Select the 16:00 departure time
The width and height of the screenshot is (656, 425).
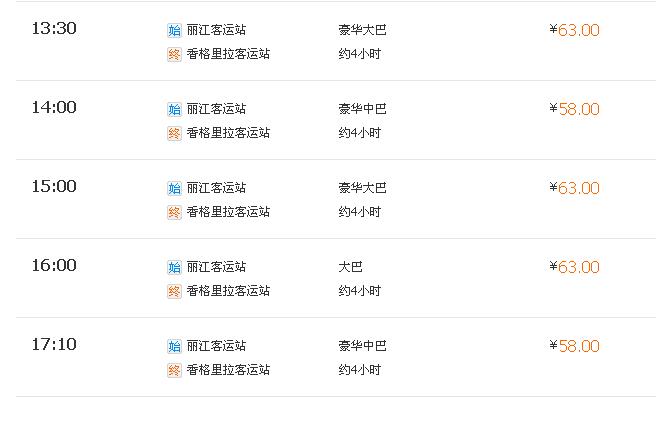coord(54,265)
